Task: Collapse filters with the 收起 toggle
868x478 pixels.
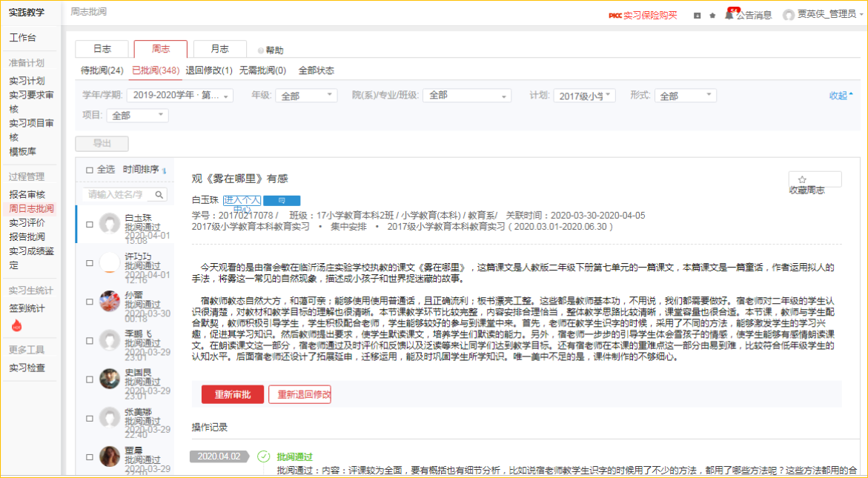Action: point(841,96)
